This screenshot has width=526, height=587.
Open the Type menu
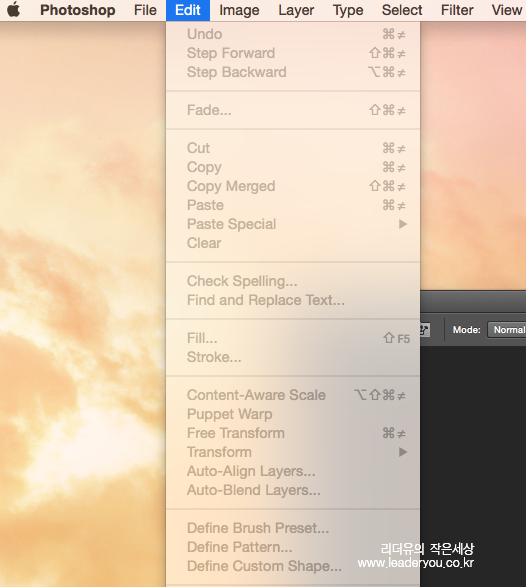coord(348,10)
